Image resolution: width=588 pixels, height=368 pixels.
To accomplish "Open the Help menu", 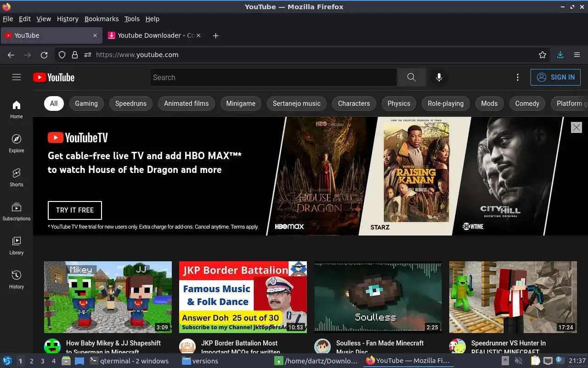I will (x=153, y=19).
